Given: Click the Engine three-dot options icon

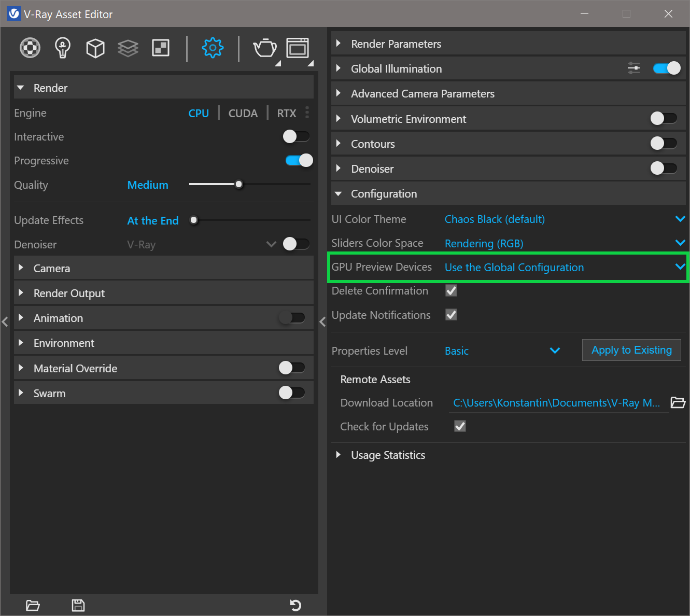Looking at the screenshot, I should 307,113.
